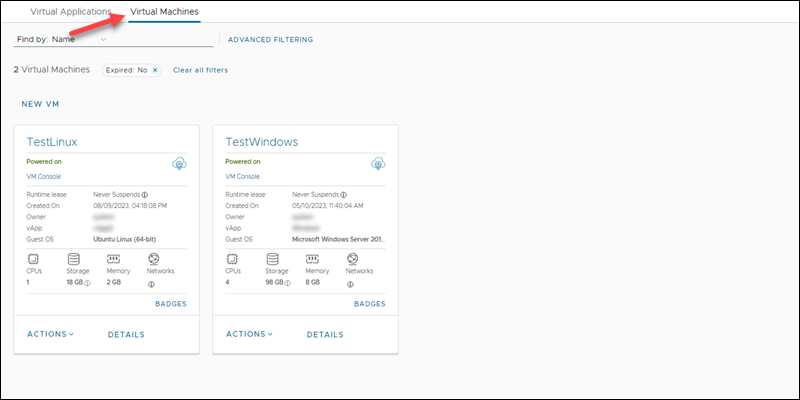This screenshot has width=800, height=400.
Task: Open VM Console for TestLinux
Action: point(43,177)
